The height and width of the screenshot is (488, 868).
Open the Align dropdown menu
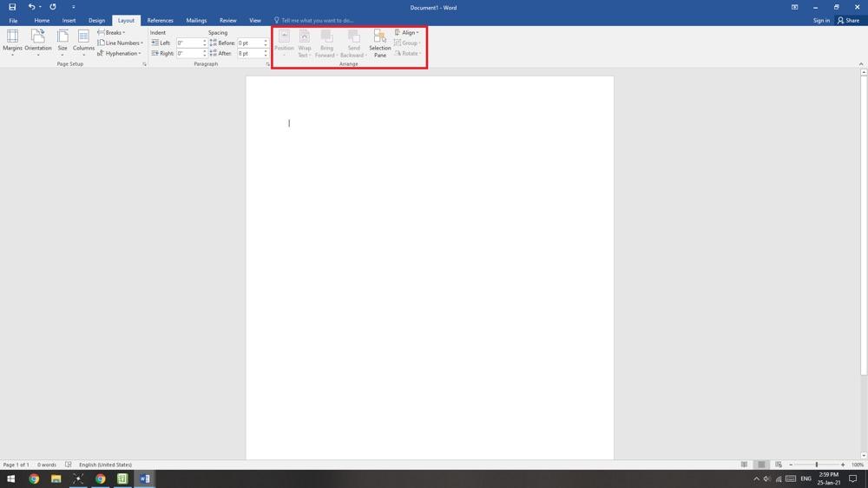click(x=407, y=32)
